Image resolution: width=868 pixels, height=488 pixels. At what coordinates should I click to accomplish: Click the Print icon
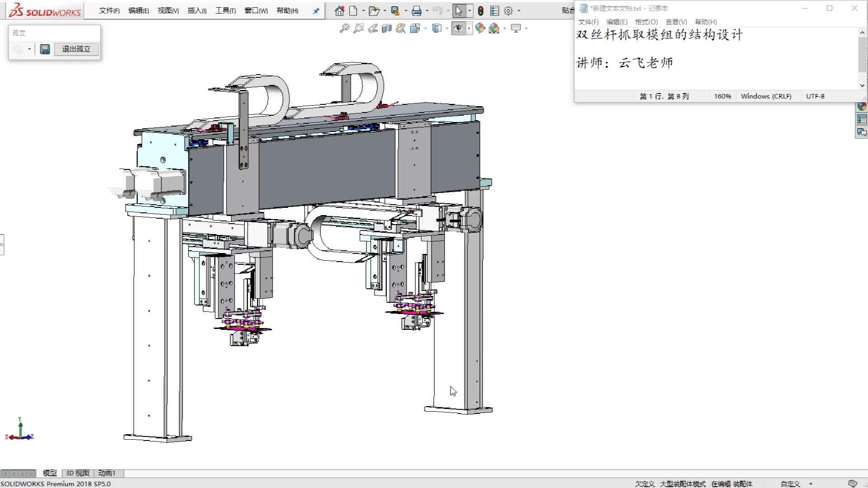point(416,11)
